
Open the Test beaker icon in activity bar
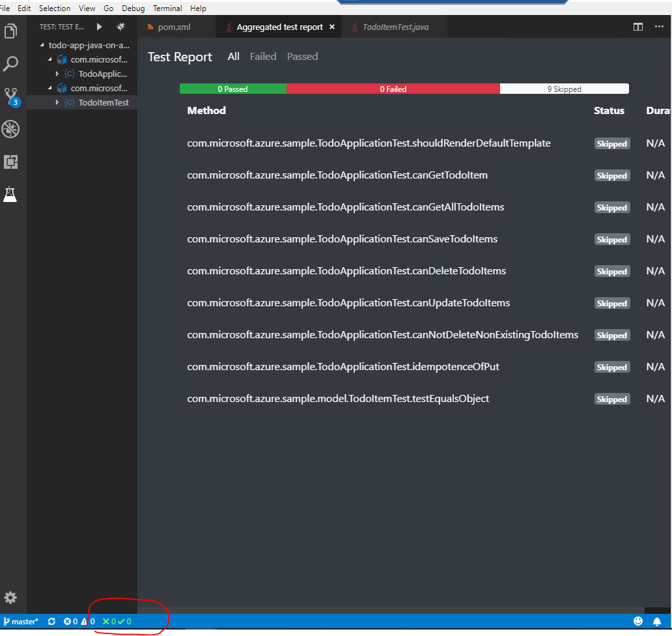click(11, 194)
